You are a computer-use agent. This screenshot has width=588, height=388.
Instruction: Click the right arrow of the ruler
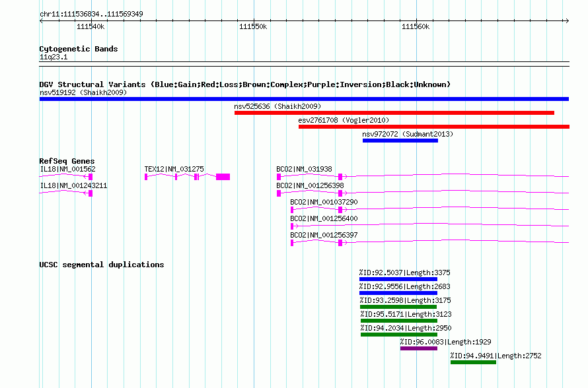[567, 21]
